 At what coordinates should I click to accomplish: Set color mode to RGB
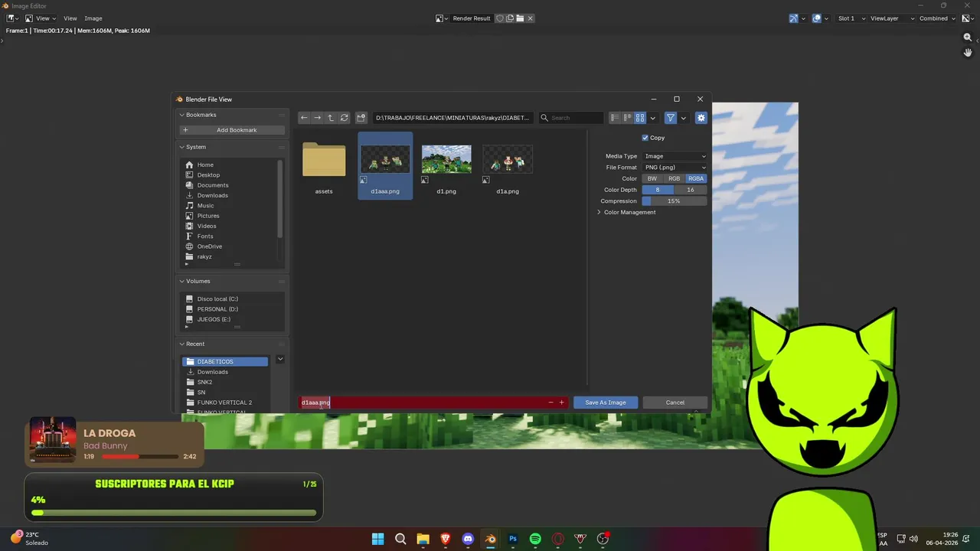(x=674, y=178)
